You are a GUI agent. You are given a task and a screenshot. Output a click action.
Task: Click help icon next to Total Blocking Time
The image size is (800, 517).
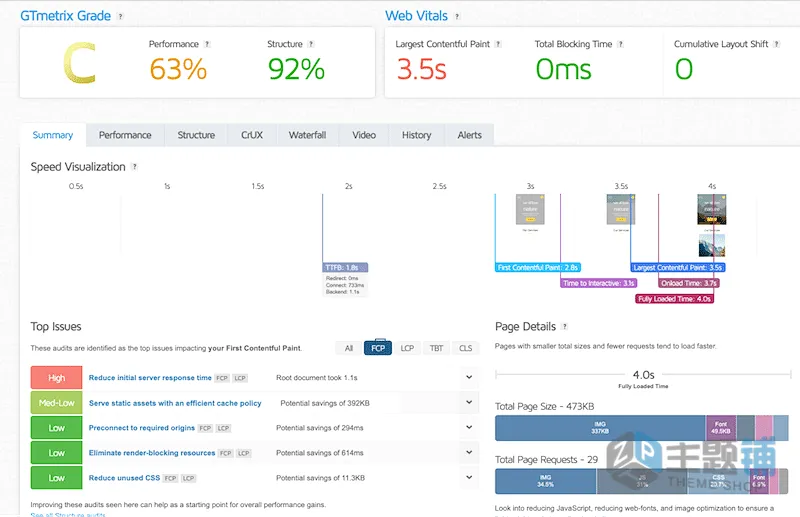tap(620, 44)
